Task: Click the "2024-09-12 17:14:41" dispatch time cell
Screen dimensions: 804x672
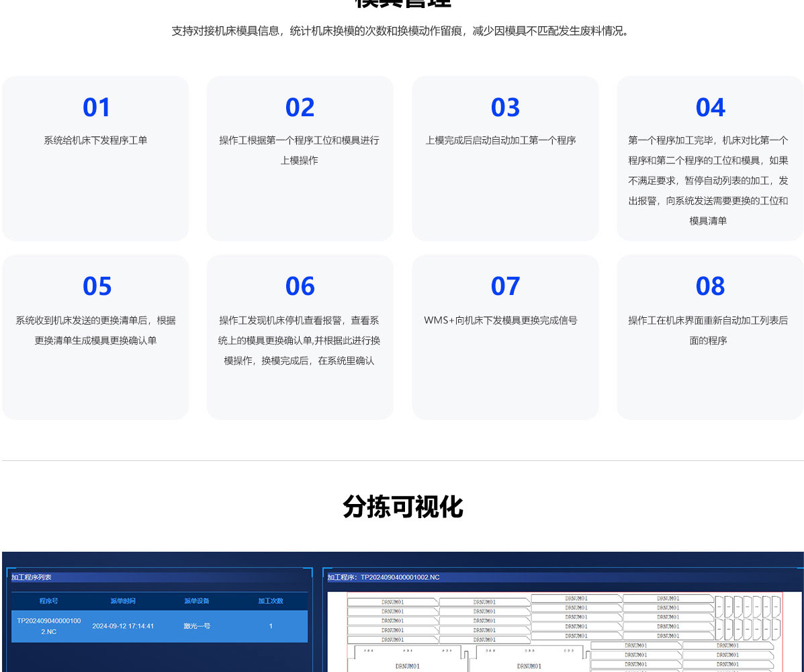Action: pos(123,626)
